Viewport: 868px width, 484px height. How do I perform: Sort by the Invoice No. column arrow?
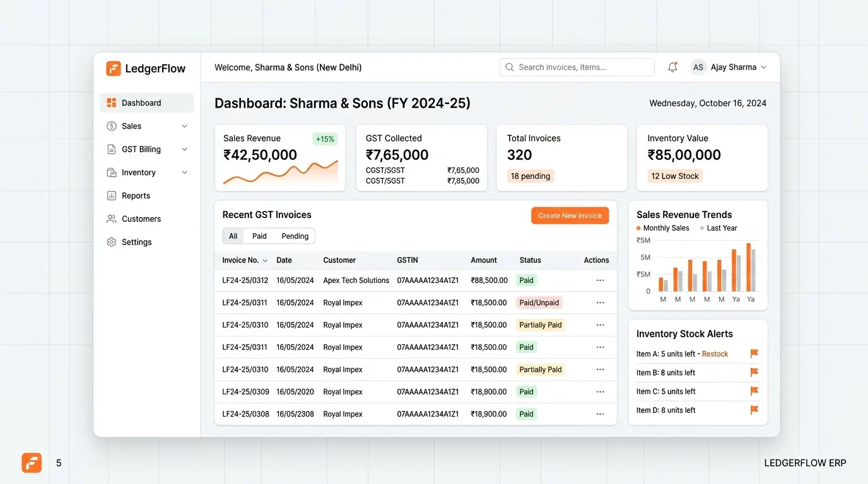tap(265, 260)
